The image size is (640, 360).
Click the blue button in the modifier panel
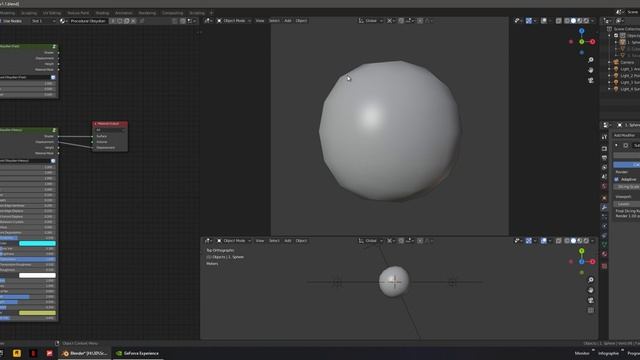(627, 164)
